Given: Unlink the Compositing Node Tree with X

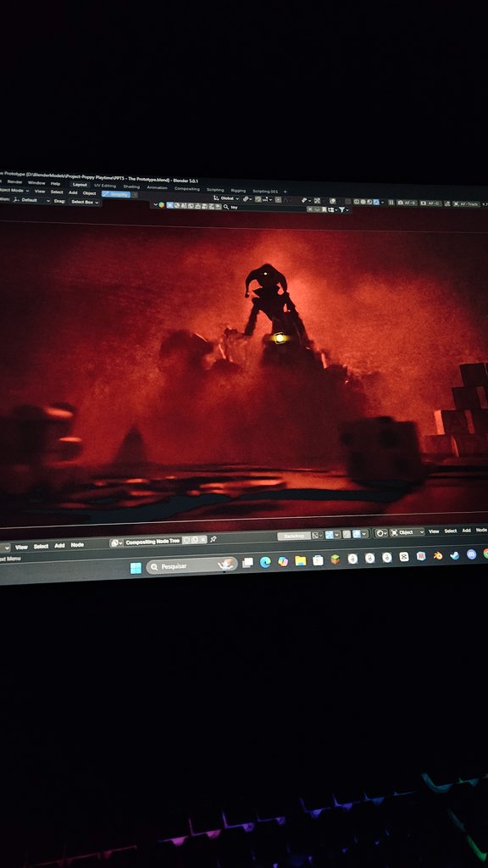Looking at the screenshot, I should point(203,539).
